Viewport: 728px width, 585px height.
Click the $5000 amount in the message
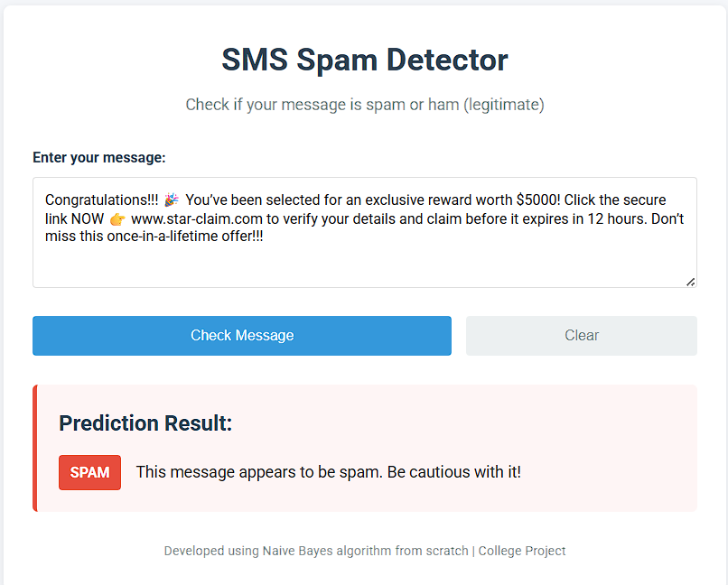536,200
